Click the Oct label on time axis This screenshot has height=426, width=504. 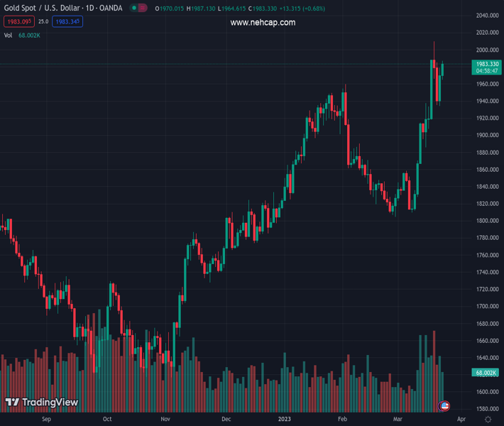tap(107, 419)
